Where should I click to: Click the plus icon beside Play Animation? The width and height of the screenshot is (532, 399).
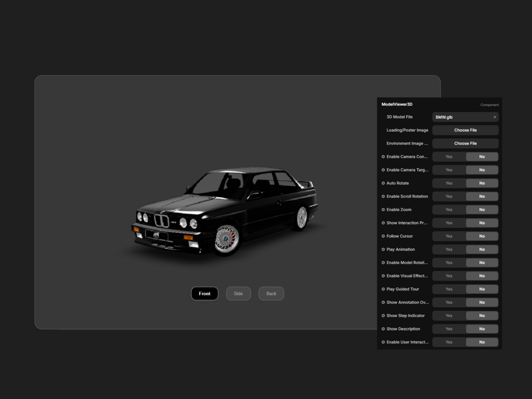point(383,249)
